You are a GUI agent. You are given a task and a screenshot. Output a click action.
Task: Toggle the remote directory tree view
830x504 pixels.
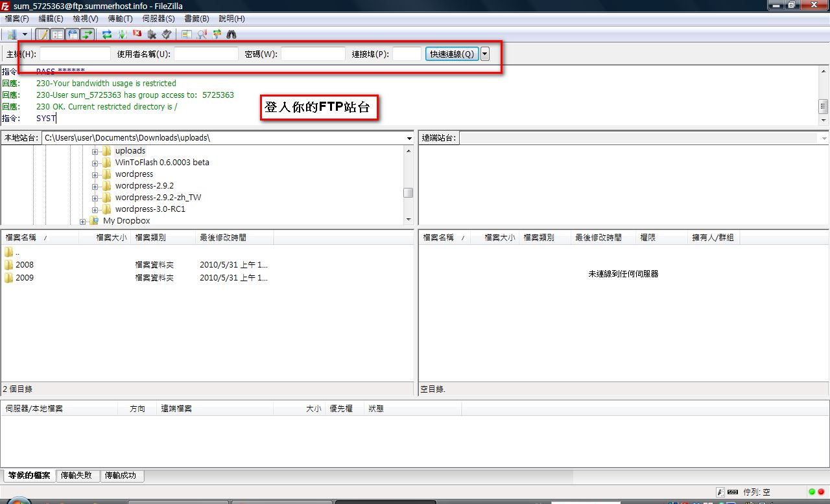pyautogui.click(x=73, y=34)
